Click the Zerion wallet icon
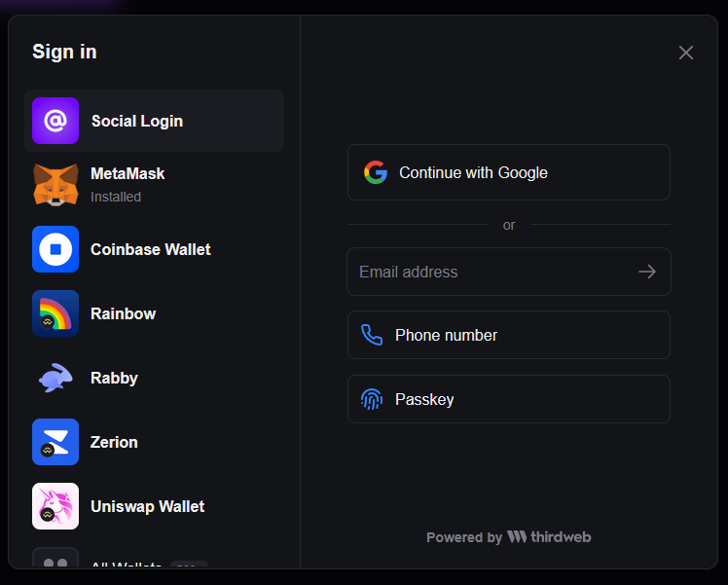The image size is (728, 585). pos(55,442)
